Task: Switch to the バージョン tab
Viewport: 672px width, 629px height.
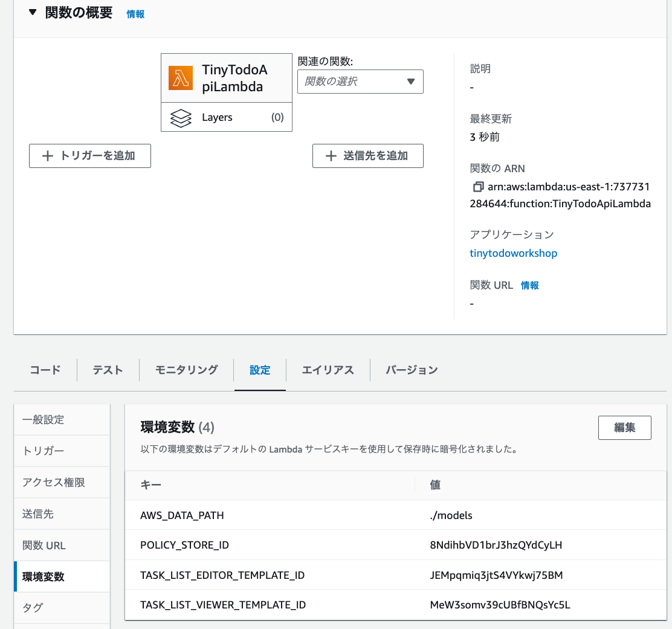Action: coord(412,370)
